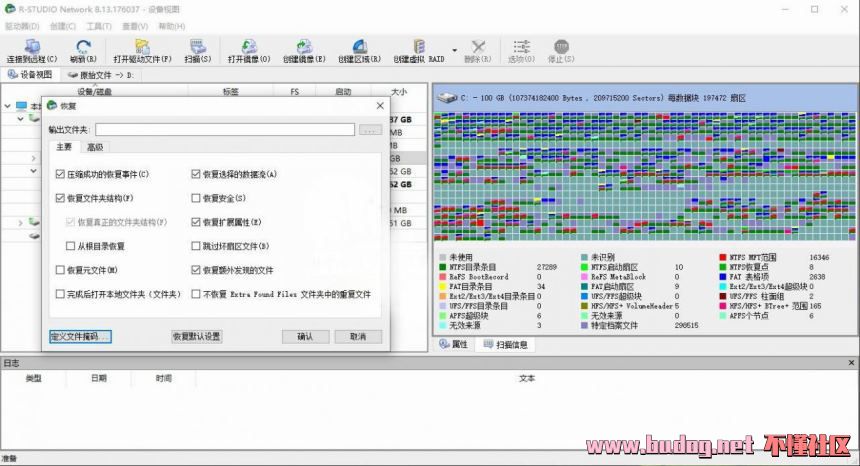The width and height of the screenshot is (860, 466).
Task: Click the 定义文件掩码... button
Action: [x=81, y=336]
